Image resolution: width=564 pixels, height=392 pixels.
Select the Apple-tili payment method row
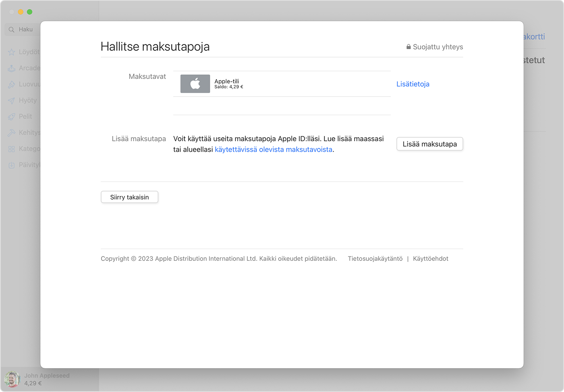[x=282, y=84]
